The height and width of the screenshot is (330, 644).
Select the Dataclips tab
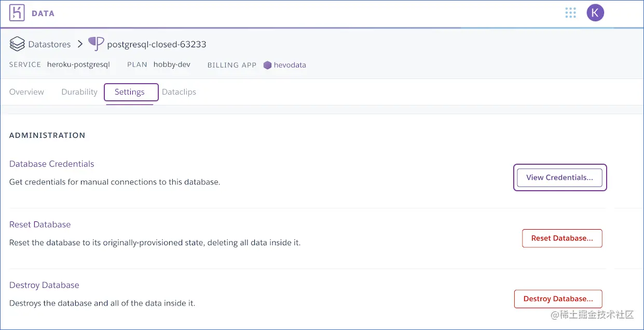pos(179,92)
